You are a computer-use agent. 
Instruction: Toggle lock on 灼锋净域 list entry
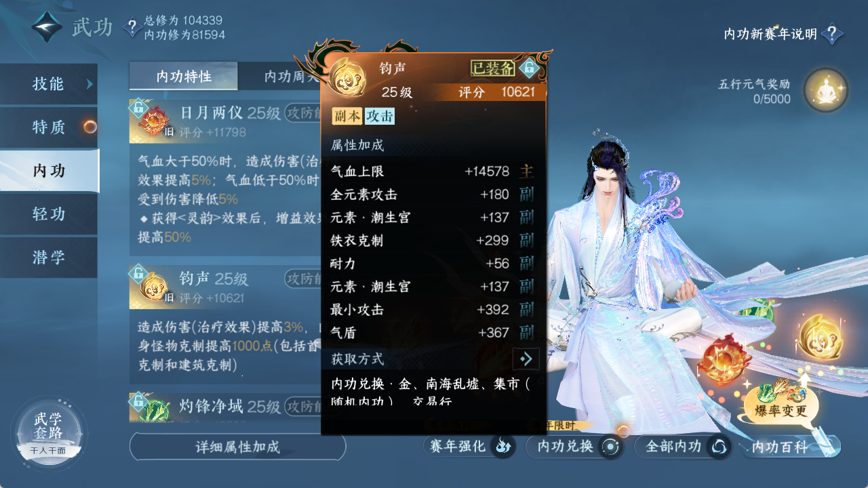pos(138,401)
